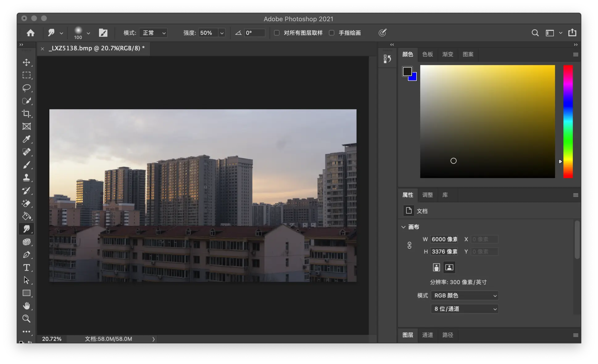Select the Eyedropper tool
Screen dimensions: 598x364
pos(27,139)
